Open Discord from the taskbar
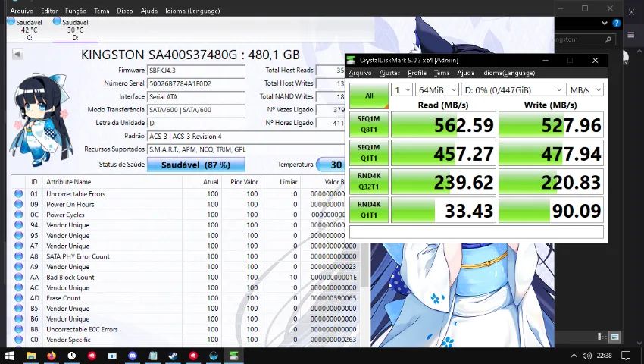Image resolution: width=644 pixels, height=364 pixels. [133, 356]
